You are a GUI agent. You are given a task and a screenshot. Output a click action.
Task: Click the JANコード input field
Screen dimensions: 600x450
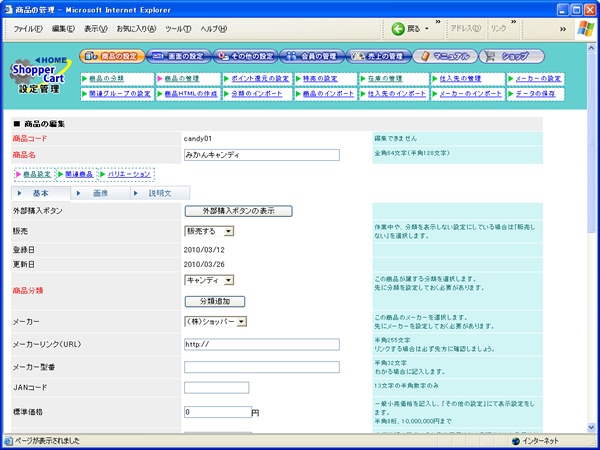(x=217, y=388)
